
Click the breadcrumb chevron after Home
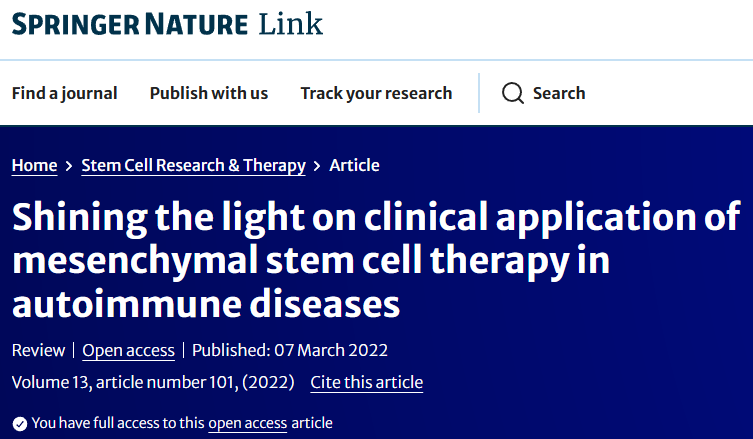pyautogui.click(x=69, y=166)
